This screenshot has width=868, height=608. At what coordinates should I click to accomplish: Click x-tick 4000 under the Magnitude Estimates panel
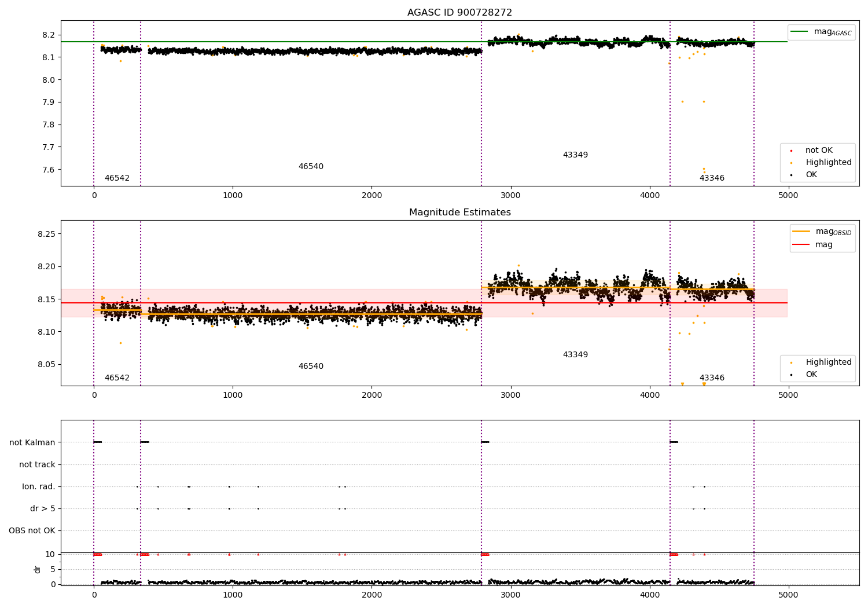click(x=649, y=395)
